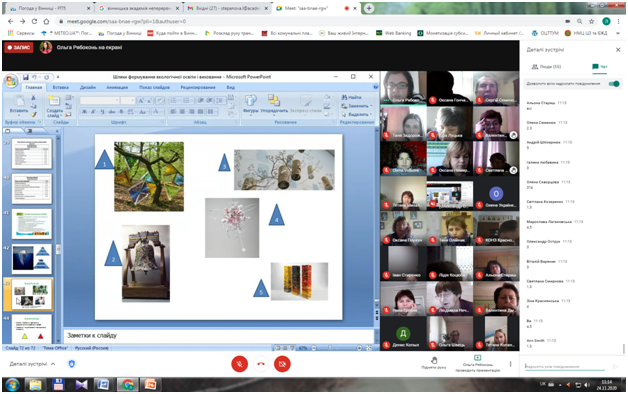
Task: Toggle allow everyone to send messages switch
Action: pos(614,84)
